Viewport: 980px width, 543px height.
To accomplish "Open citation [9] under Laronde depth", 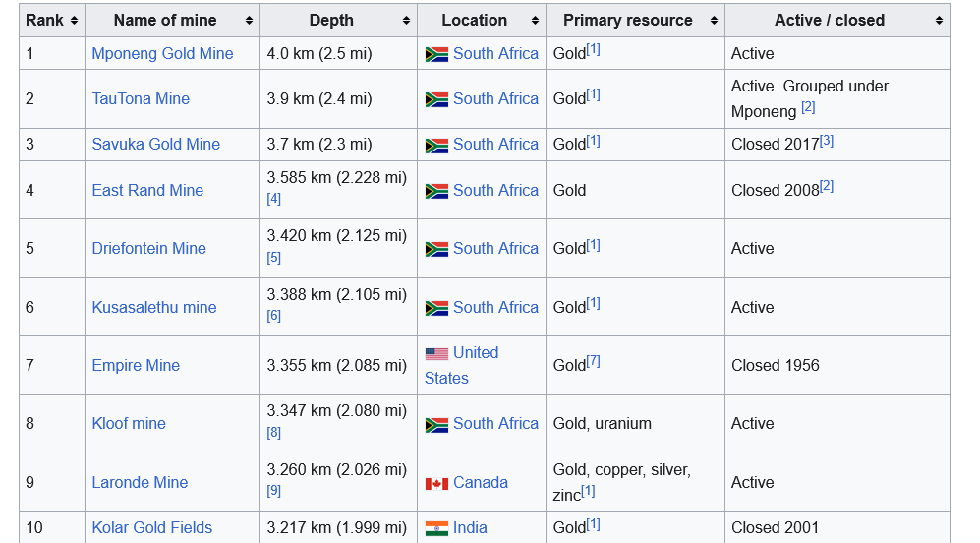I will point(273,491).
